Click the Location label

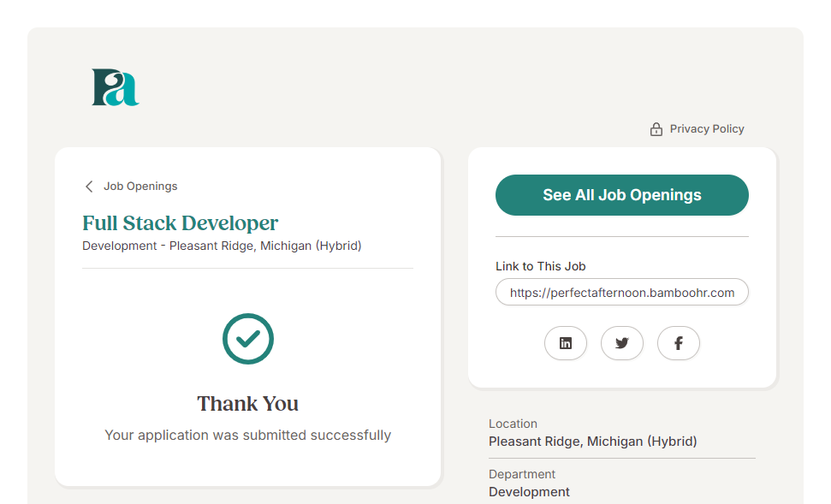coord(513,424)
